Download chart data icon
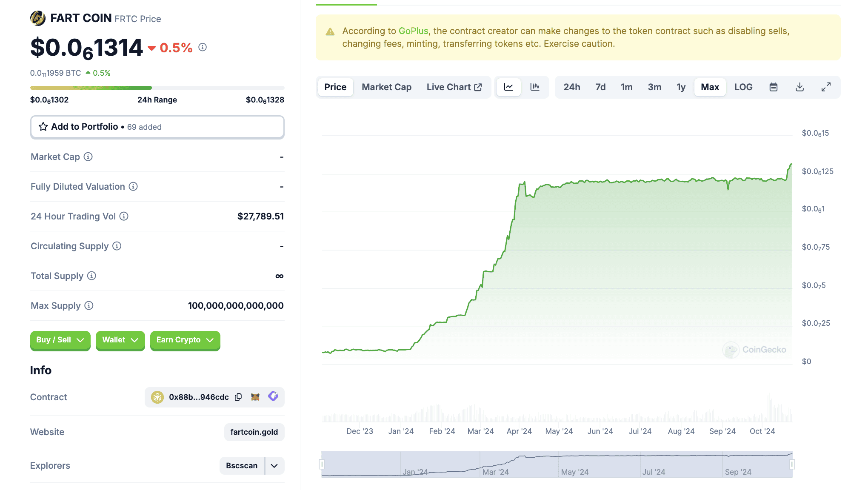 800,87
